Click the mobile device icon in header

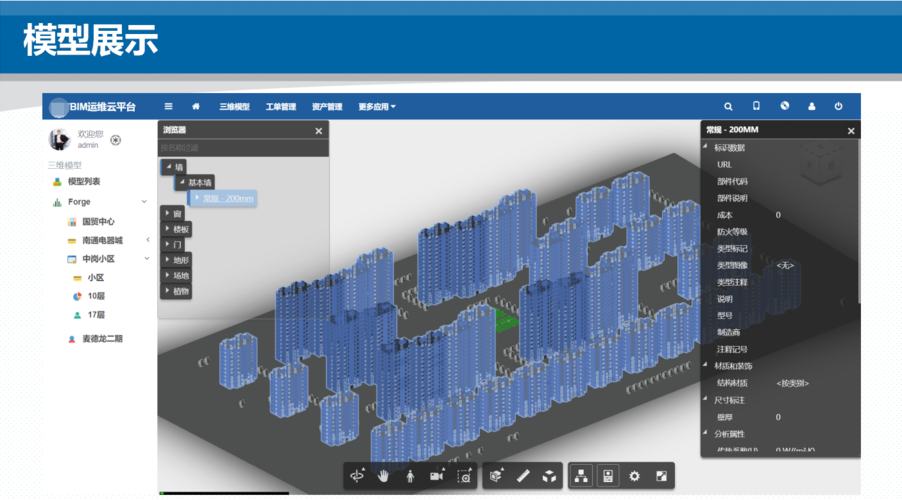pos(756,106)
